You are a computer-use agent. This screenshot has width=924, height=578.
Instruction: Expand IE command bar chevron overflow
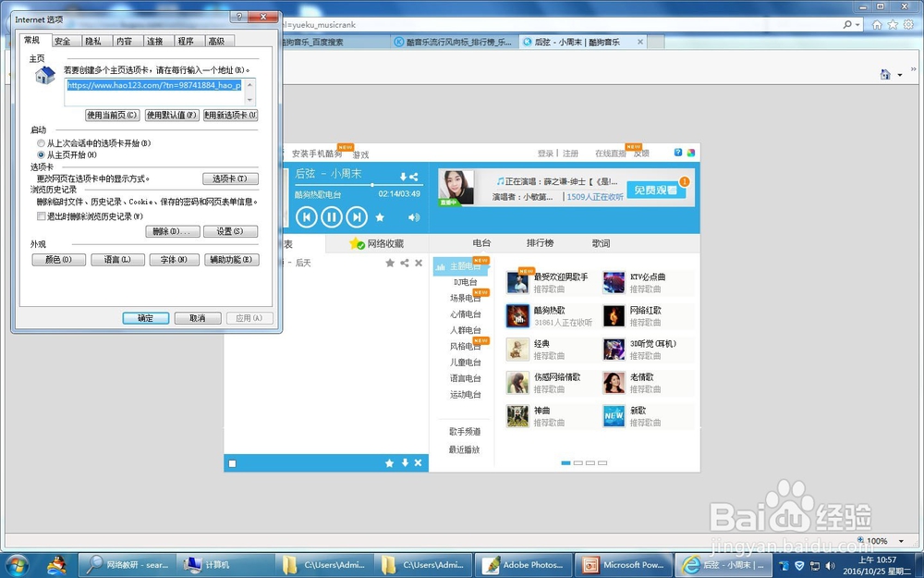tap(914, 69)
